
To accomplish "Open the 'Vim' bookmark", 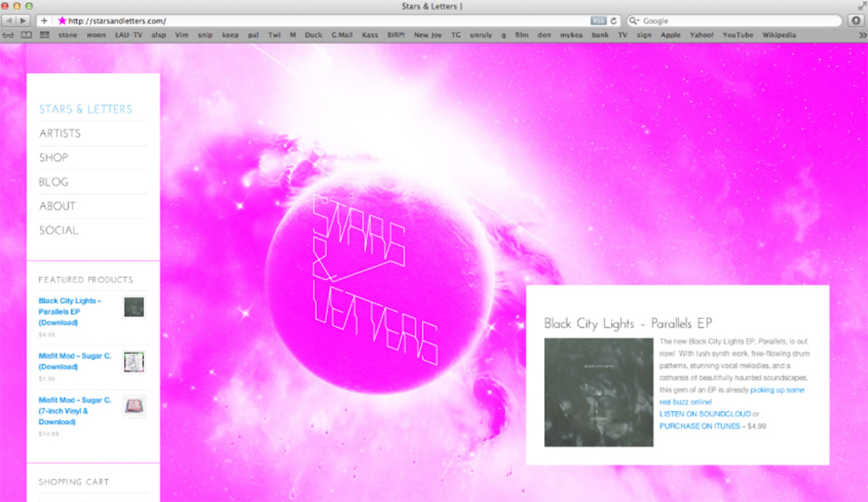I will [x=182, y=35].
